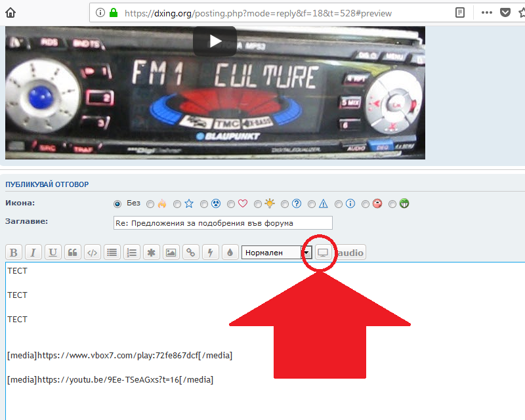Open the font size dropdown Нормален

[x=277, y=253]
